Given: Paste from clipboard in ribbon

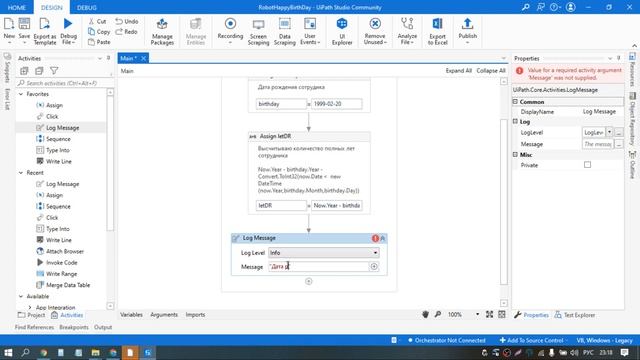Looking at the screenshot, I should 99,42.
